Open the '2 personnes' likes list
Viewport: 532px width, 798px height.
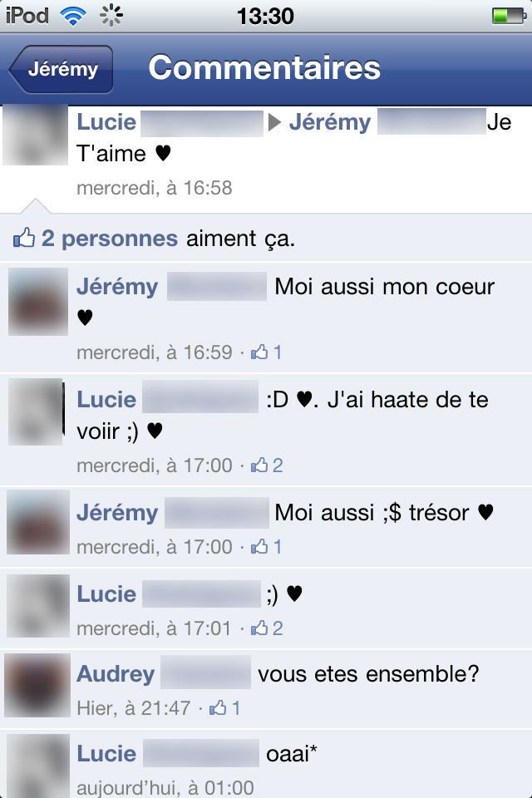[x=110, y=239]
